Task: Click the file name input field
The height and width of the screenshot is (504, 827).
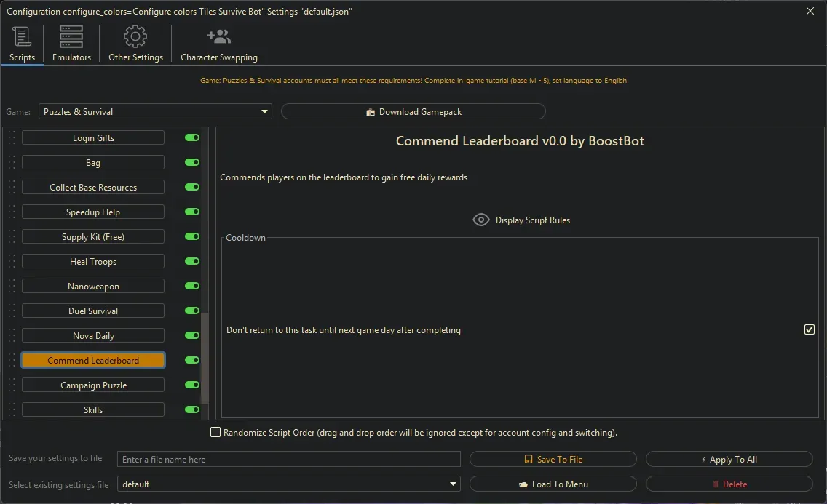Action: (288, 459)
